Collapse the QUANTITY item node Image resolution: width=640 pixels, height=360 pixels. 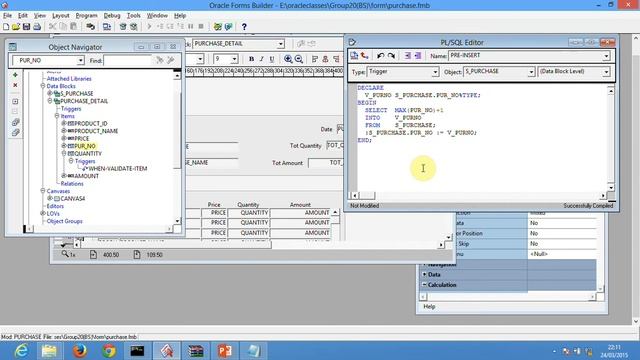tap(64, 153)
